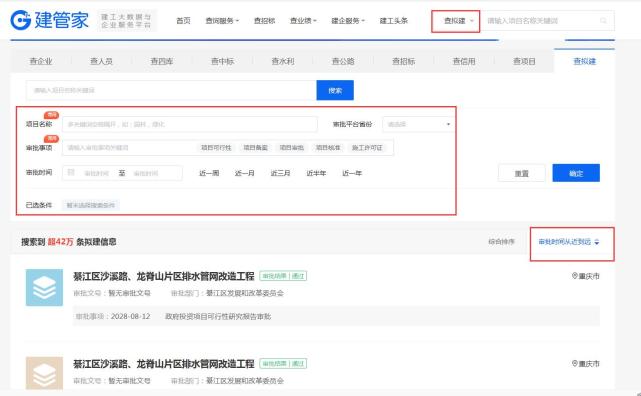Click the 项目名称 input field
Viewport: 641px width, 396px height.
[190, 124]
